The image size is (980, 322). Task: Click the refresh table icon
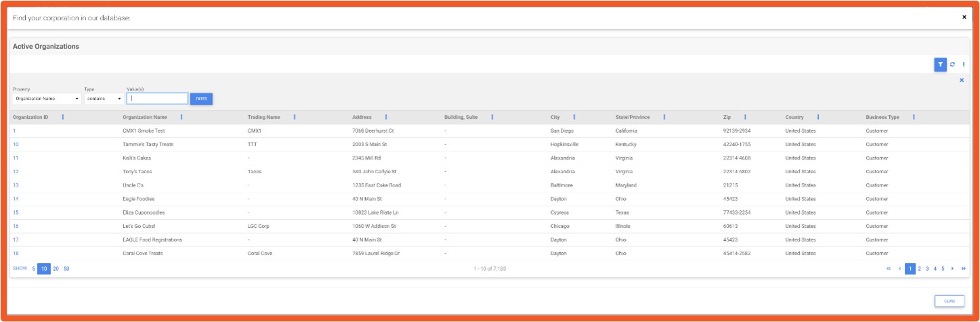pyautogui.click(x=952, y=64)
